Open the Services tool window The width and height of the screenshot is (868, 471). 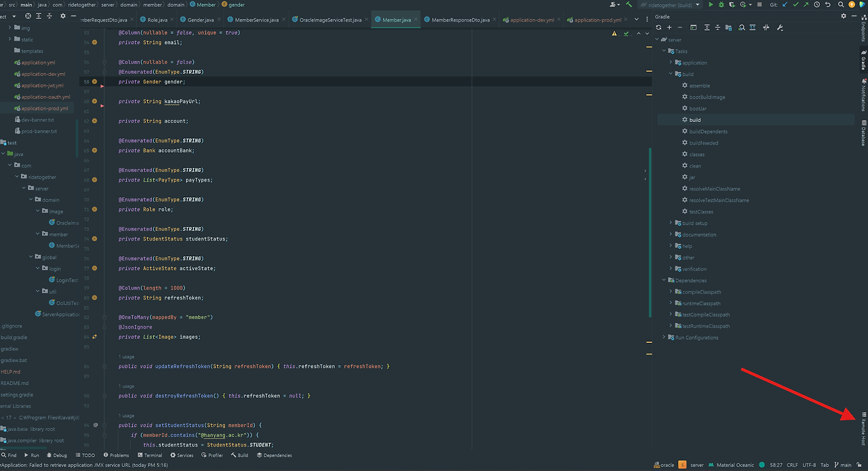(182, 455)
